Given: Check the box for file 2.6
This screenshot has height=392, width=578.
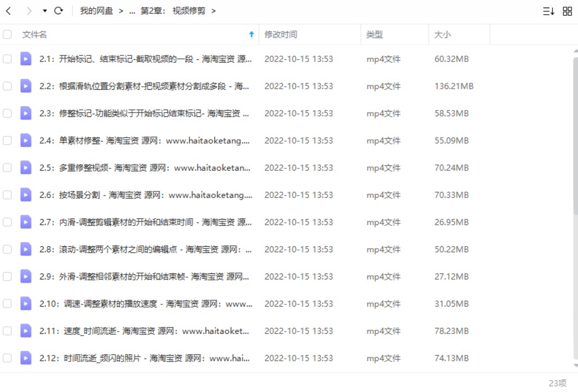Looking at the screenshot, I should coord(8,195).
